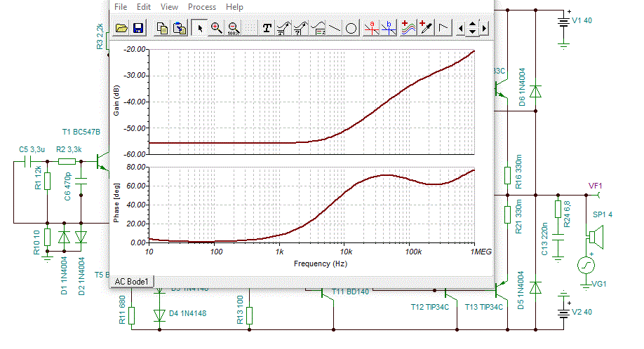This screenshot has height=349, width=644.
Task: Select the circle drawing tool
Action: 351,28
